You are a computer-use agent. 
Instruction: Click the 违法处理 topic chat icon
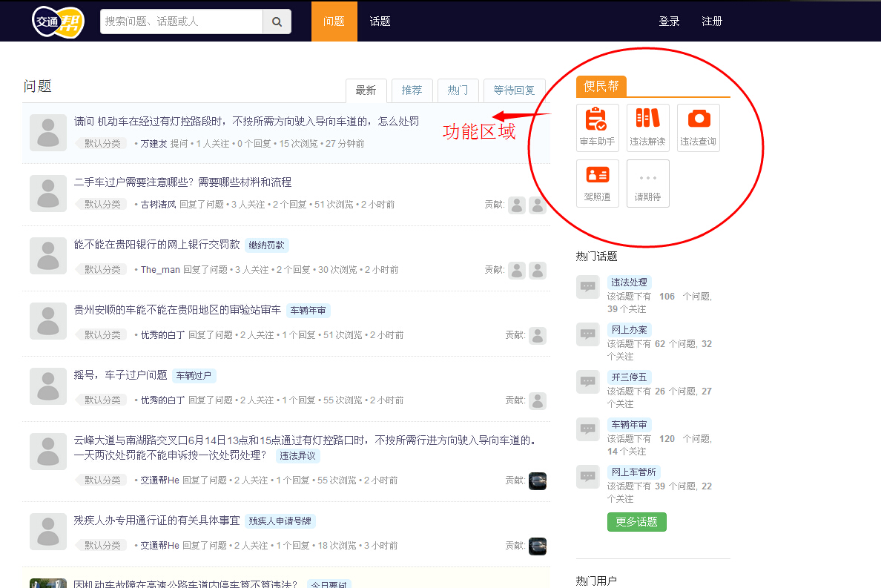click(x=587, y=286)
